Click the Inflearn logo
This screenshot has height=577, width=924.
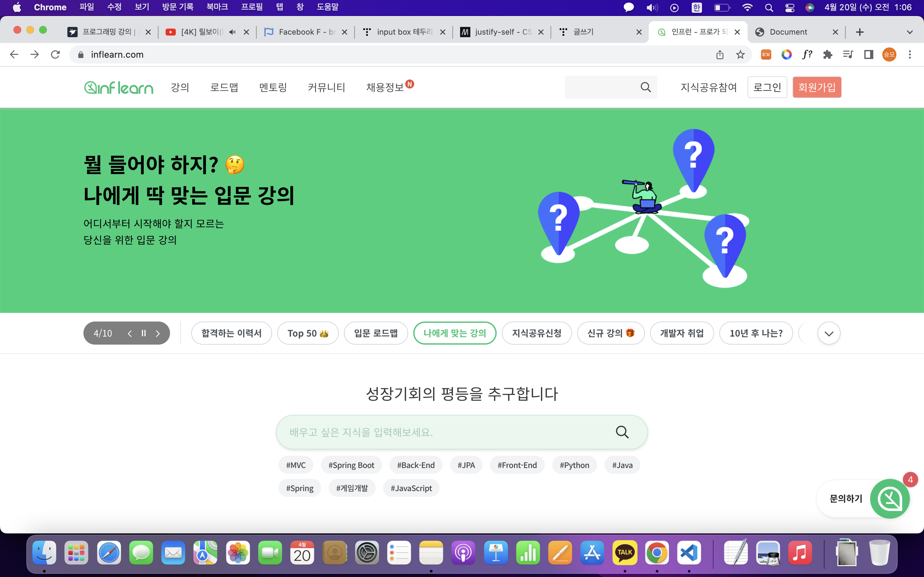click(x=118, y=88)
